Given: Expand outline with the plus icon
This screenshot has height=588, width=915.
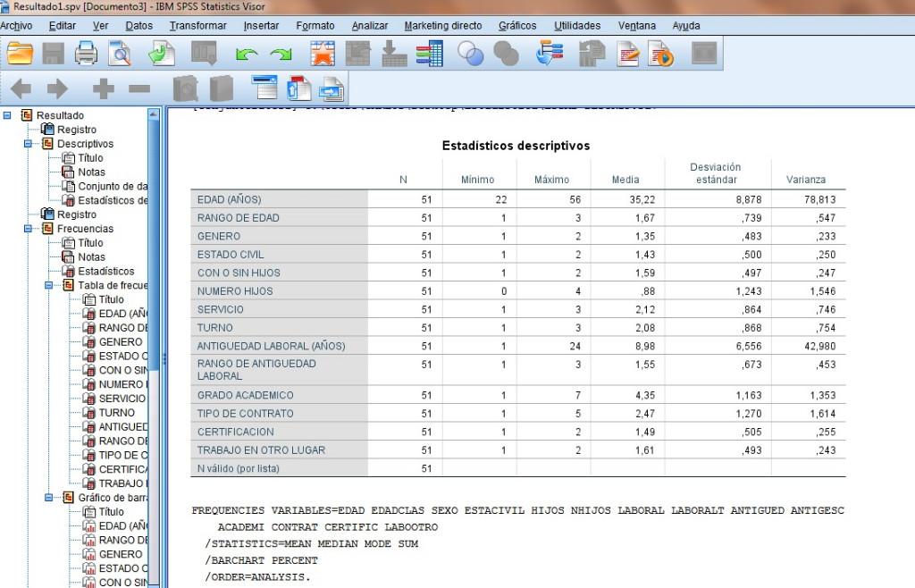Looking at the screenshot, I should click(x=104, y=88).
